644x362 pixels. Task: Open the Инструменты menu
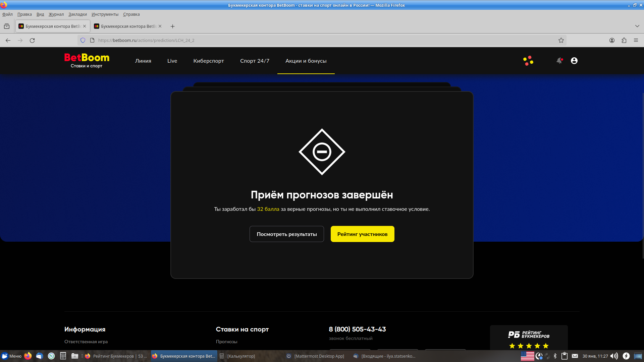coord(105,14)
